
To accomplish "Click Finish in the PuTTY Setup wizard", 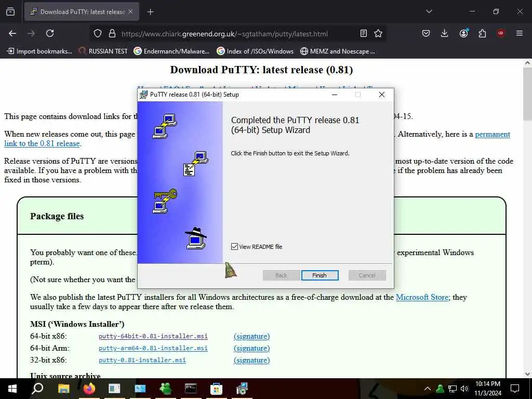I will [320, 275].
